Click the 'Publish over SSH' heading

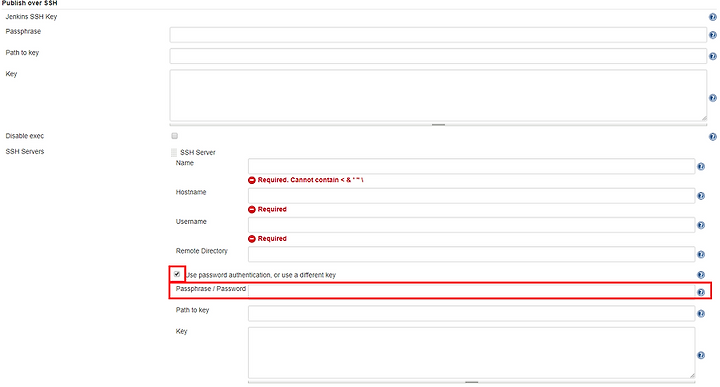click(30, 3)
